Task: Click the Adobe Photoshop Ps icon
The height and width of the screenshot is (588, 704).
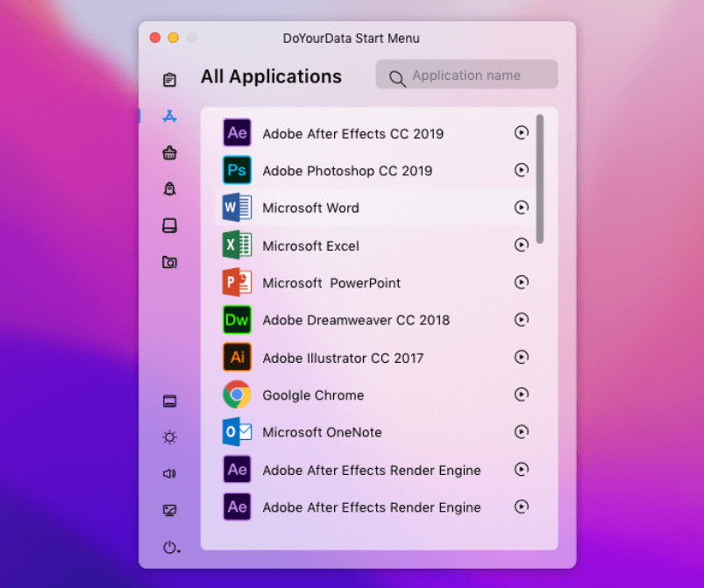Action: [x=237, y=170]
